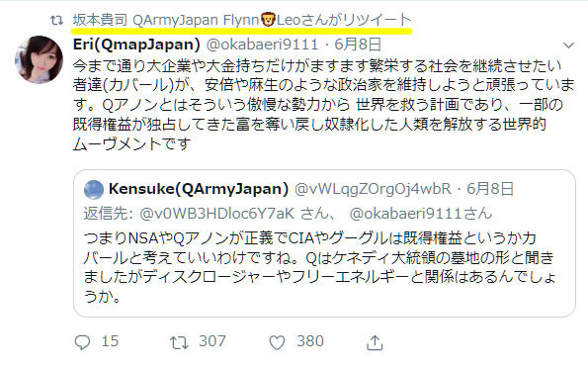
Task: Click the retweet arrows icon
Action: click(x=179, y=342)
